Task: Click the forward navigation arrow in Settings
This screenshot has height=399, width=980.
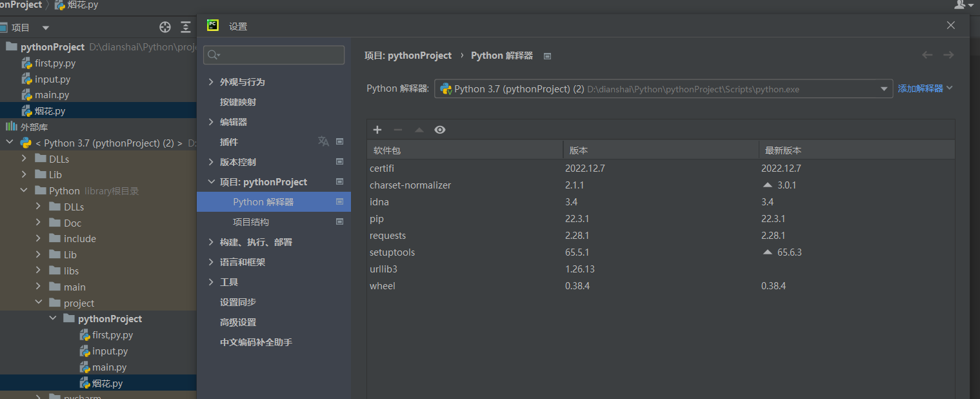Action: pos(948,55)
